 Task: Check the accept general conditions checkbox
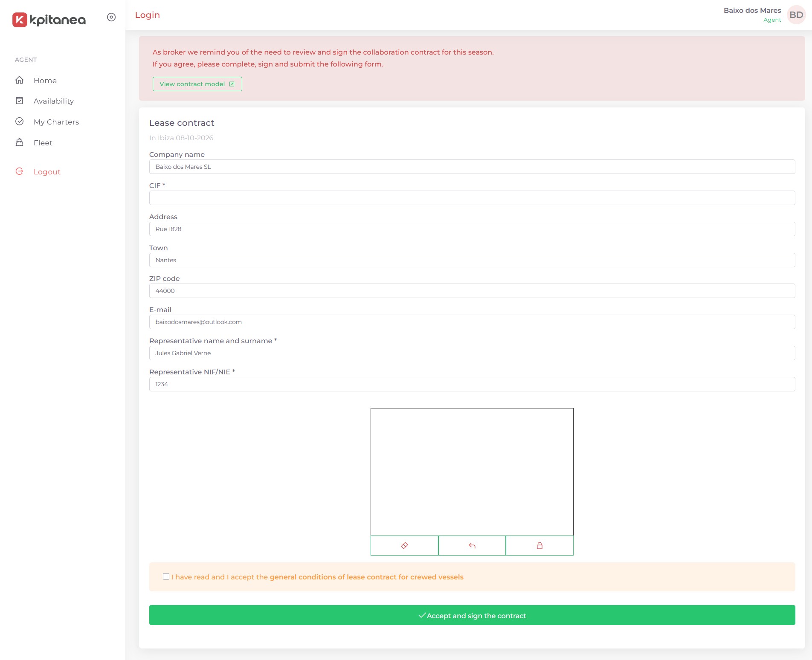point(166,576)
